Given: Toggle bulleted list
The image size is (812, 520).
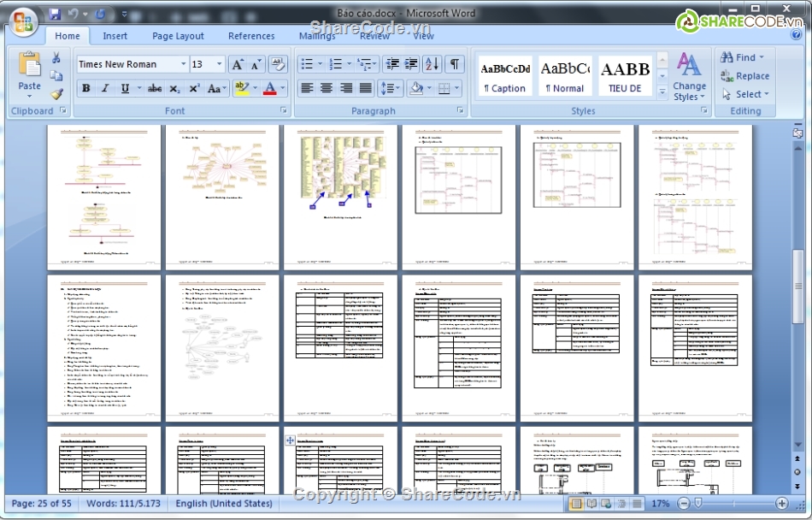Looking at the screenshot, I should pos(307,64).
